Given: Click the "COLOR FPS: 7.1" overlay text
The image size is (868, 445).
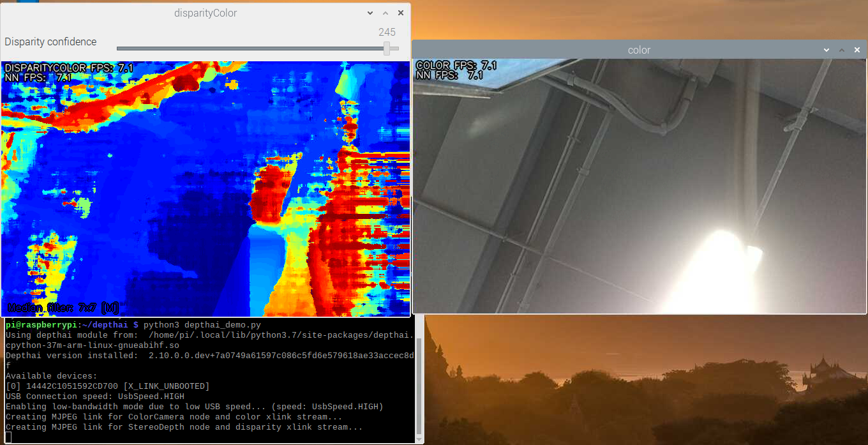Looking at the screenshot, I should tap(456, 65).
